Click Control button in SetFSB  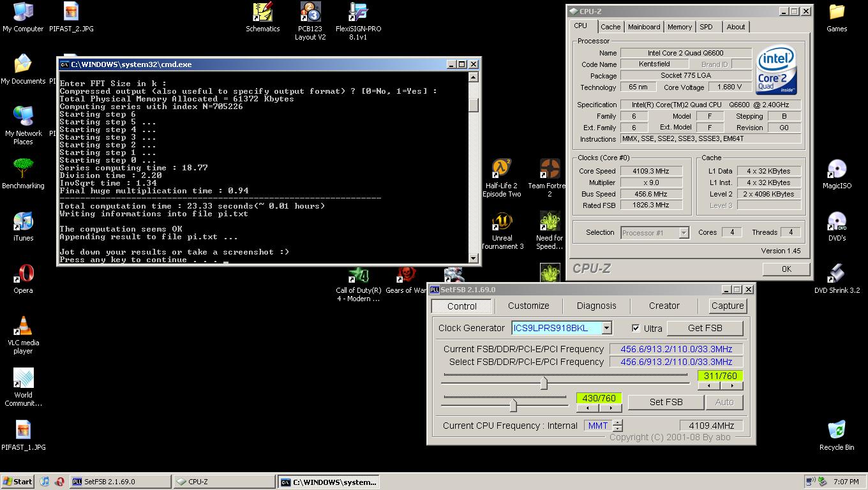pos(462,306)
